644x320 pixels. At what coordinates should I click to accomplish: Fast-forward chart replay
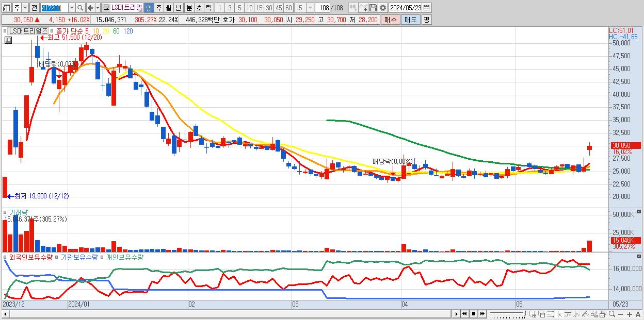(x=482, y=314)
